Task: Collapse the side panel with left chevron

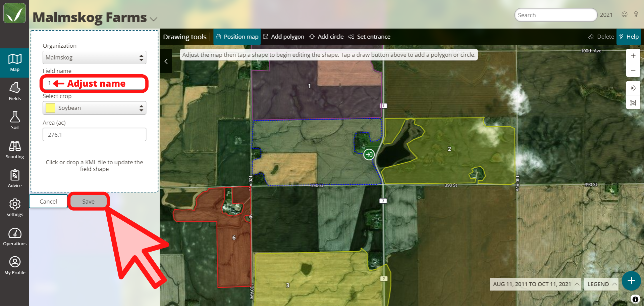Action: [166, 61]
